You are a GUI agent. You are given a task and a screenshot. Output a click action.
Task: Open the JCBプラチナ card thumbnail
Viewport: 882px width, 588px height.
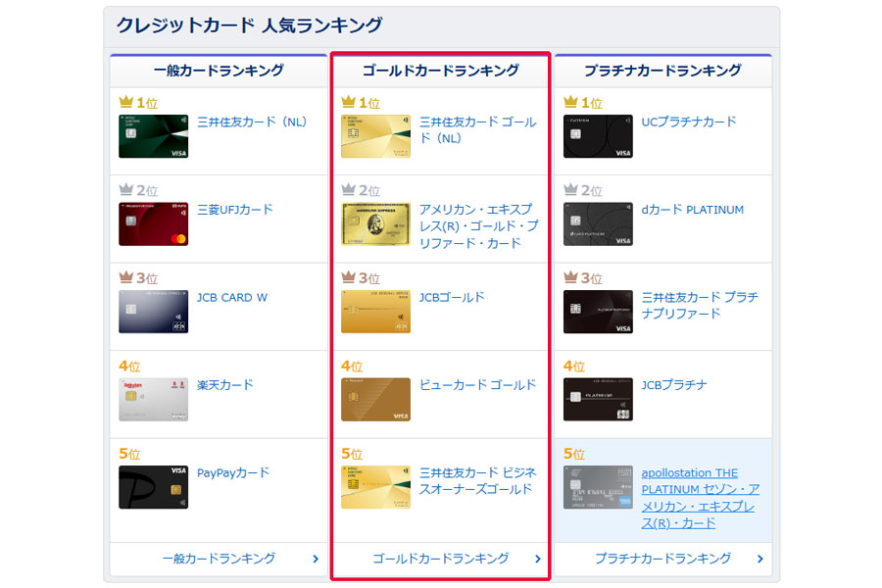(598, 400)
